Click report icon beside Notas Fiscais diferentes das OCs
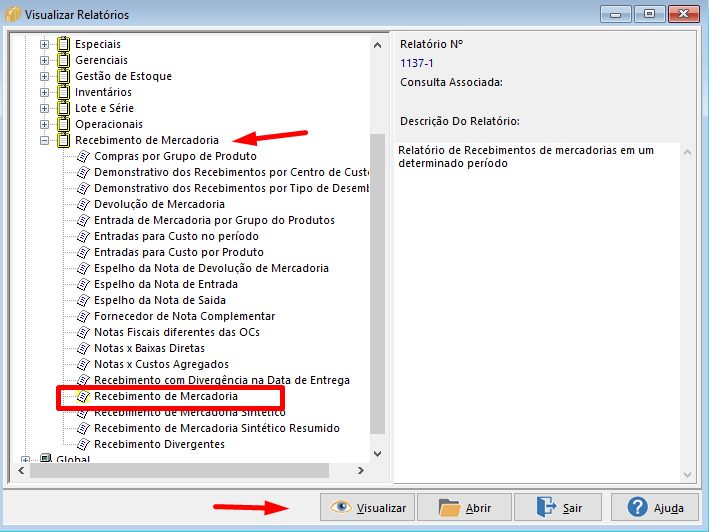The height and width of the screenshot is (532, 709). 83,332
